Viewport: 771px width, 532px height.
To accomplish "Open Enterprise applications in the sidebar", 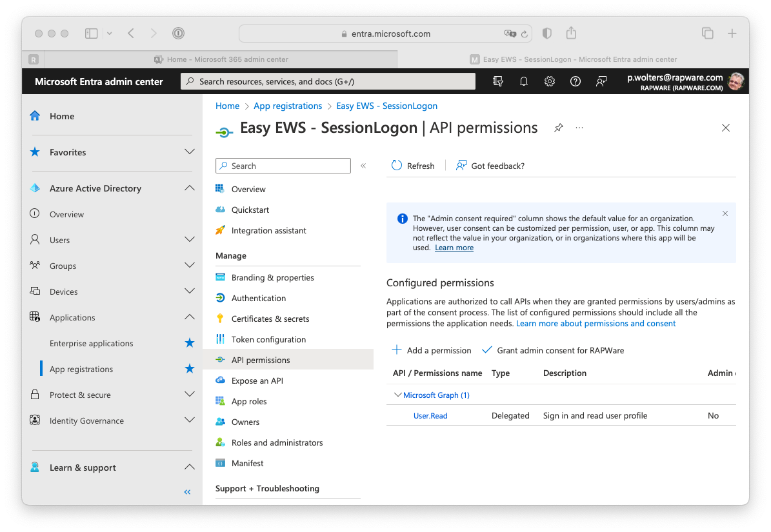I will [92, 343].
